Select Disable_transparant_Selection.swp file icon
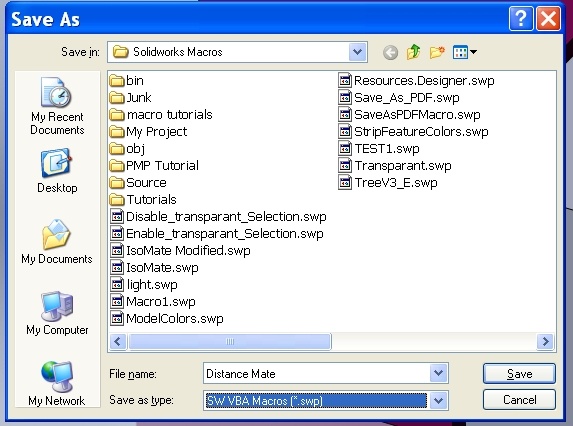This screenshot has height=426, width=573. point(117,217)
